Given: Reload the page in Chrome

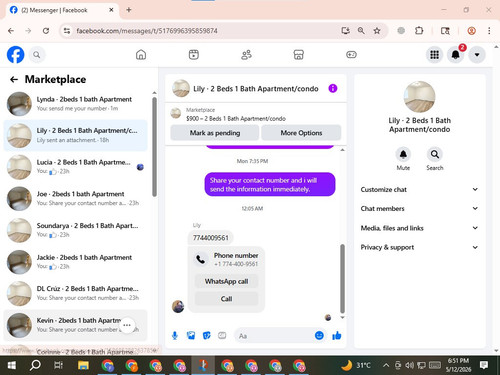Looking at the screenshot, I should 46,31.
